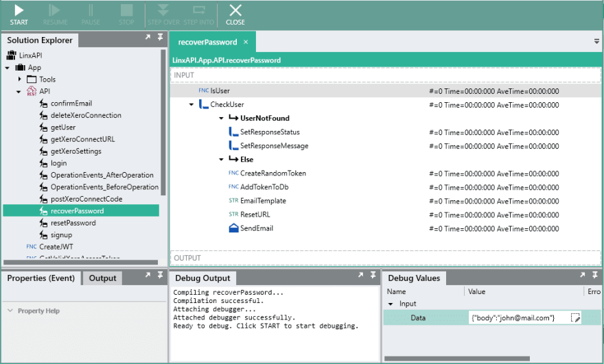Click the Name column header
Screen dimensions: 604x364
pyautogui.click(x=397, y=291)
